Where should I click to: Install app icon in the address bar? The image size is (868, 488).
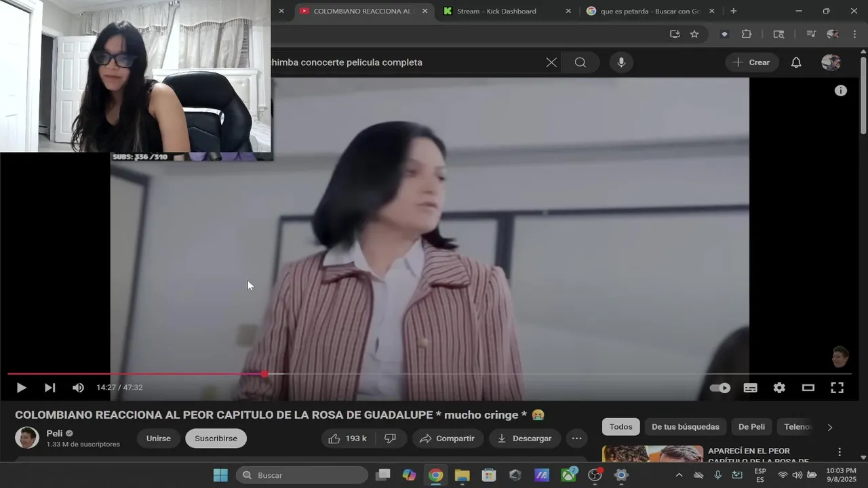point(675,34)
